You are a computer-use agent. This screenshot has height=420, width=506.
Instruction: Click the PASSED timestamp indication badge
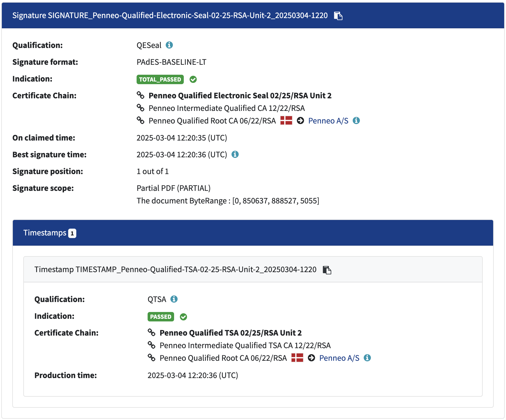pyautogui.click(x=161, y=317)
